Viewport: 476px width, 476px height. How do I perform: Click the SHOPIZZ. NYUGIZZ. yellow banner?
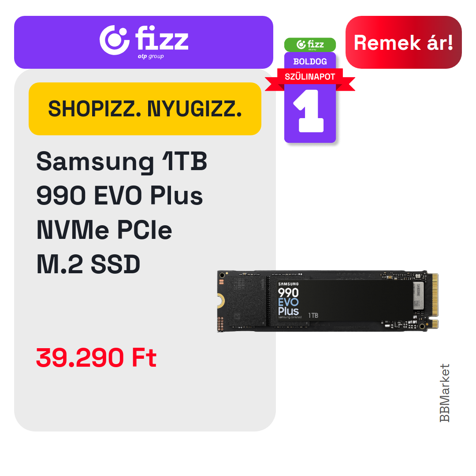(x=145, y=109)
